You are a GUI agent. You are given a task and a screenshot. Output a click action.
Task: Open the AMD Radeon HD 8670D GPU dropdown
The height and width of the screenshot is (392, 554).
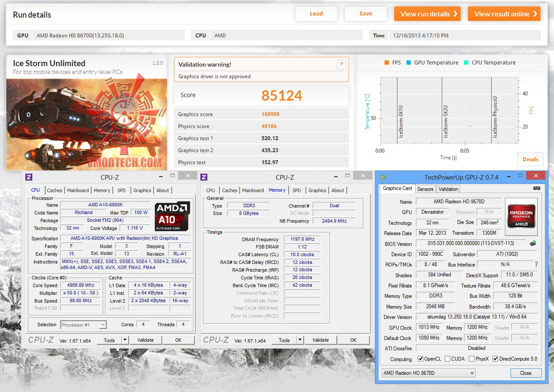(x=429, y=373)
